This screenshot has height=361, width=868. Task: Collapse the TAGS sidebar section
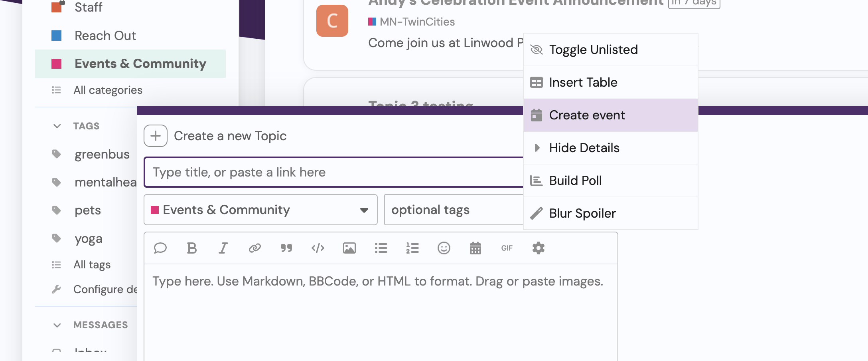tap(57, 126)
